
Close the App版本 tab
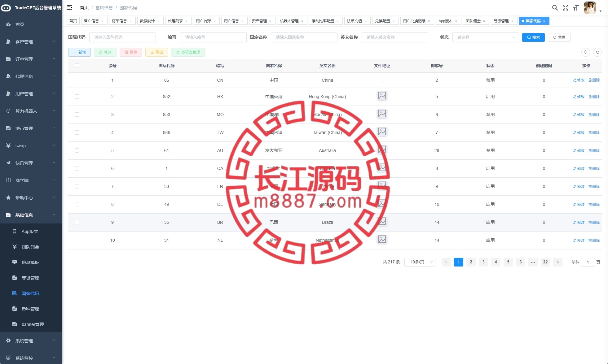coord(456,21)
